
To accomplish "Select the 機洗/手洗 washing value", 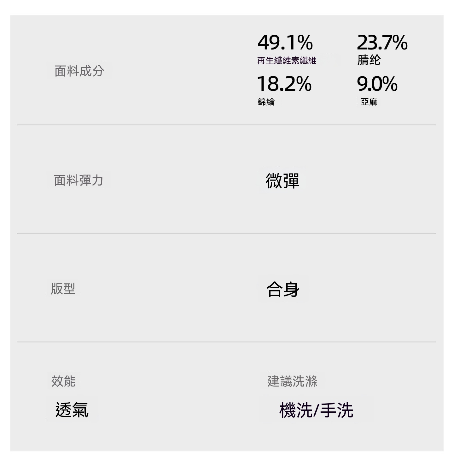I will (316, 410).
